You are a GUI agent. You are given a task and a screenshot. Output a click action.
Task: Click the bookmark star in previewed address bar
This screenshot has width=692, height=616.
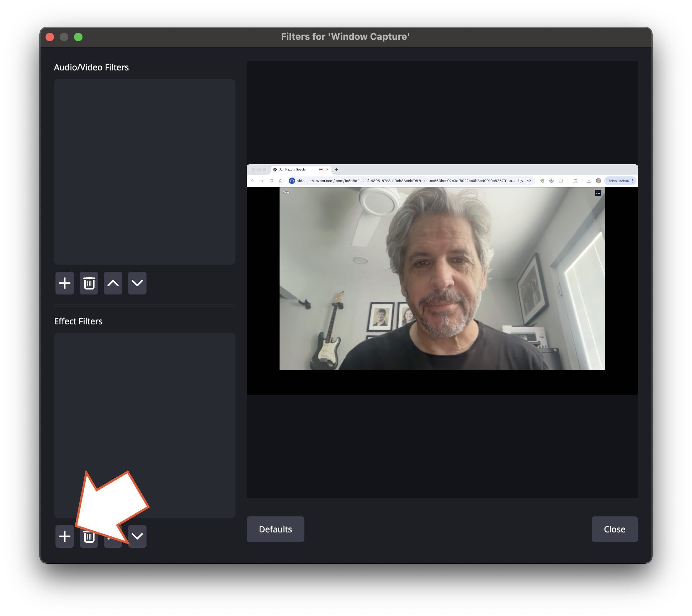point(529,181)
